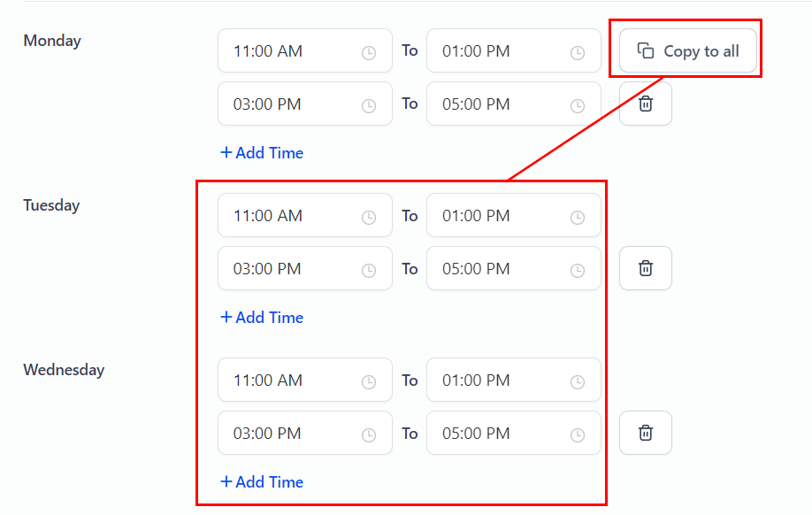
Task: Edit Tuesday 11:00 AM start time field
Action: point(287,216)
